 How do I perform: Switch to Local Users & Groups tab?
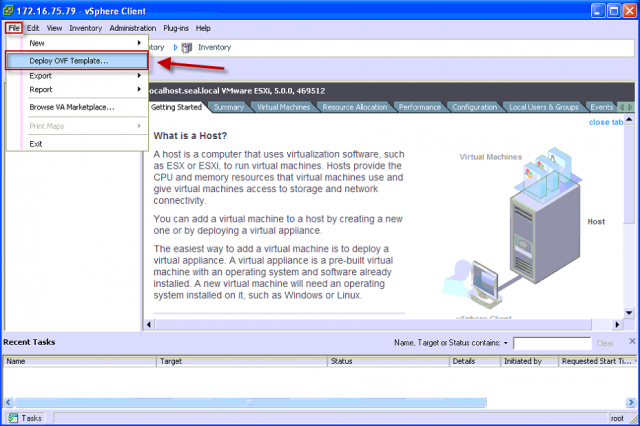pos(544,107)
